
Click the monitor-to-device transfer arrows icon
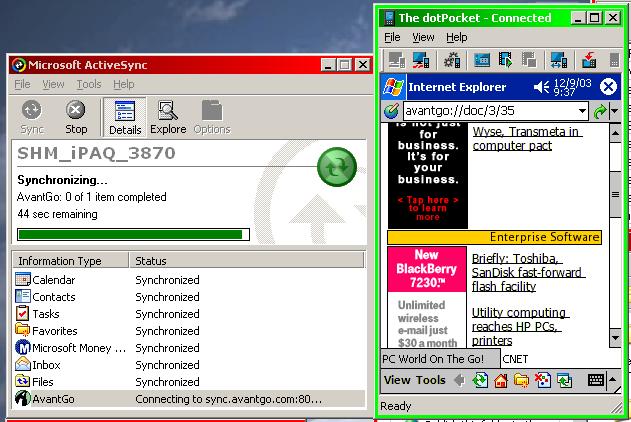tap(559, 60)
